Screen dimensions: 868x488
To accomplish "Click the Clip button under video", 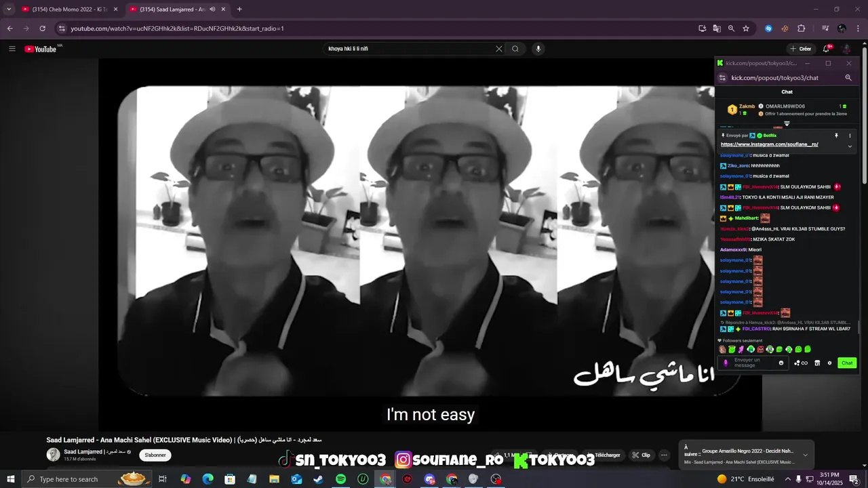I will click(x=641, y=455).
